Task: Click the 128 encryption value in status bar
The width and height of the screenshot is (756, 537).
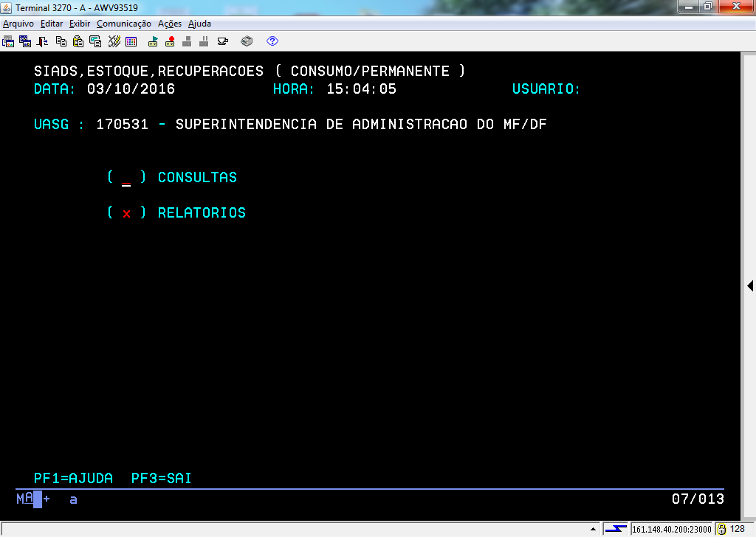Action: click(738, 529)
